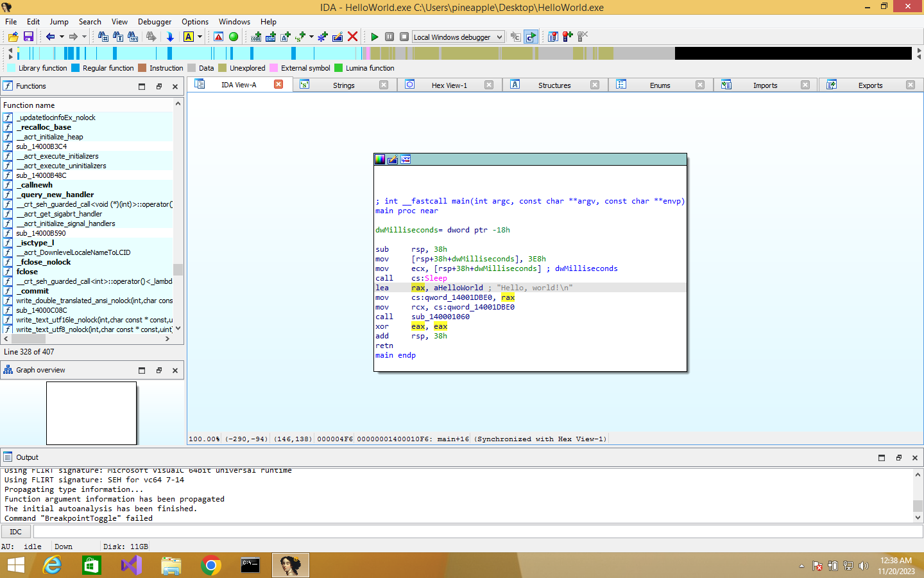Float the Output panel
The height and width of the screenshot is (578, 924).
pos(898,457)
